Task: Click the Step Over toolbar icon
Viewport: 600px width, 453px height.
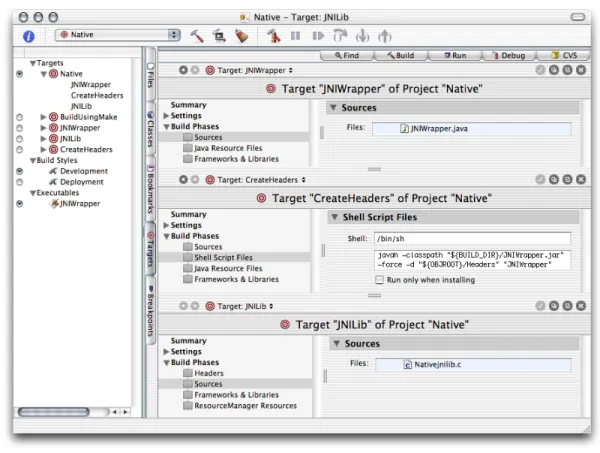Action: (340, 36)
